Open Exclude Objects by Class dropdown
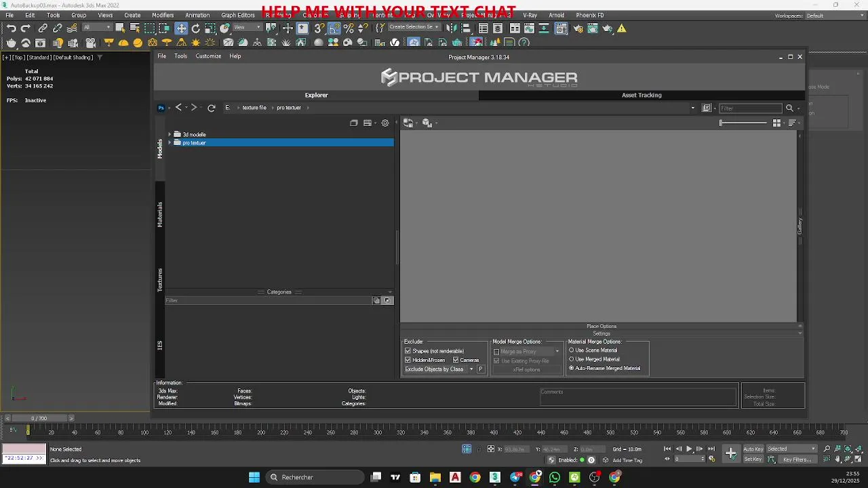Viewport: 868px width, 488px height. [x=439, y=369]
